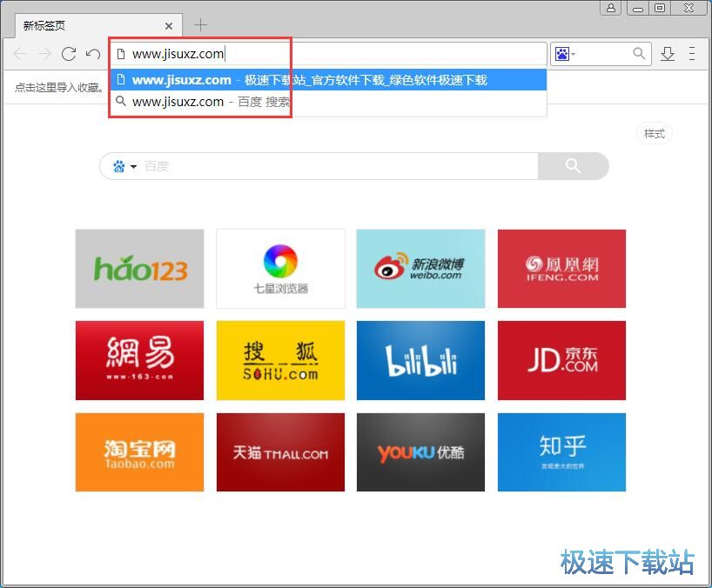Image resolution: width=712 pixels, height=588 pixels.
Task: Click the address bar with www.jisuxz.com
Action: (x=329, y=54)
